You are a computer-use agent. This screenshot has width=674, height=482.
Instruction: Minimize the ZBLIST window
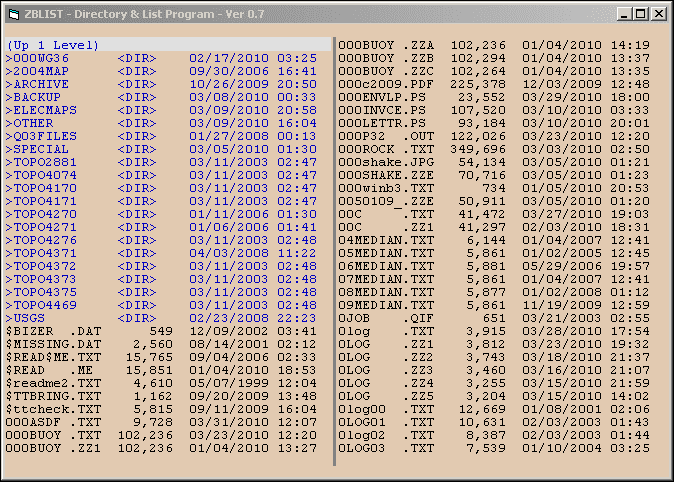click(624, 14)
